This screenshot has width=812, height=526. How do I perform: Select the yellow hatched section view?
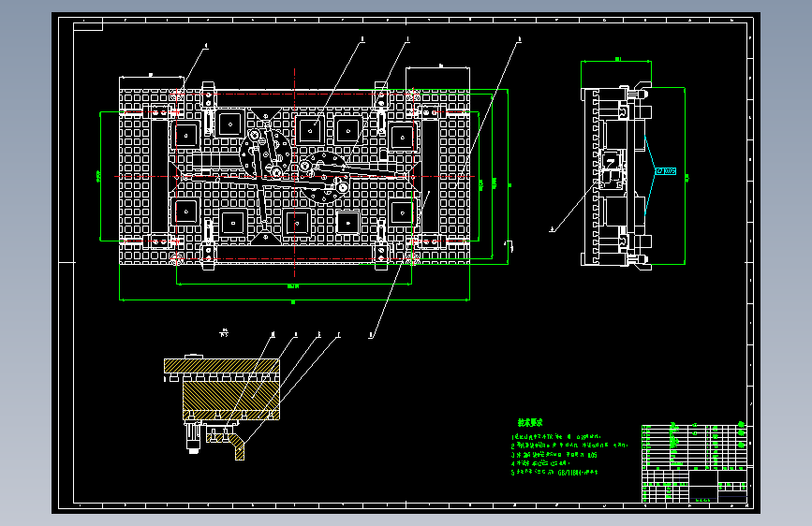point(223,389)
